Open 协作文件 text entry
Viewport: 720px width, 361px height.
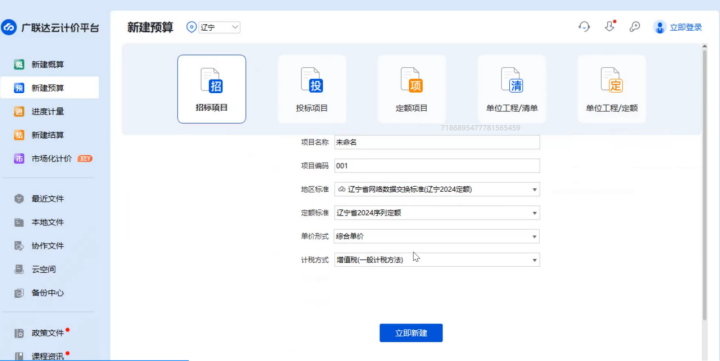pos(48,246)
